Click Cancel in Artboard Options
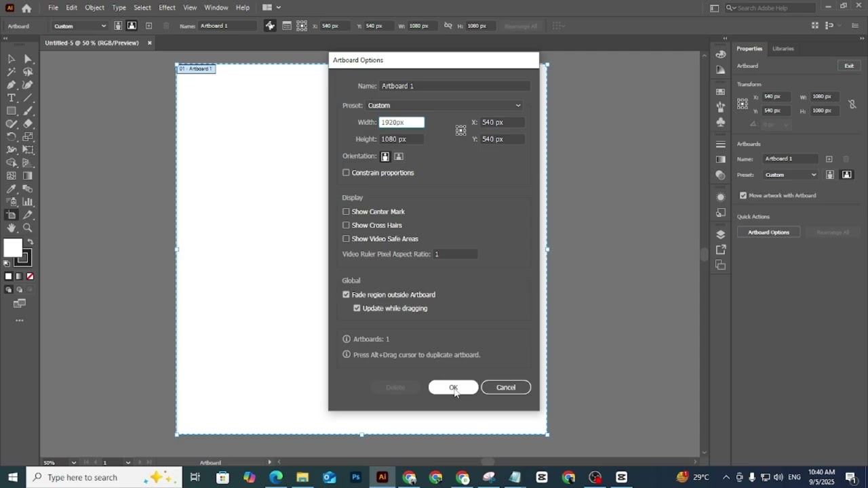 (506, 388)
